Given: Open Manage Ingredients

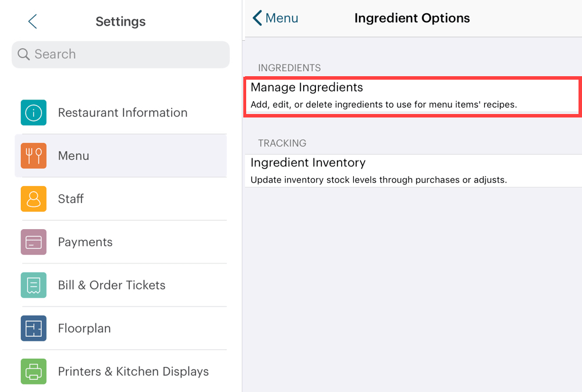Looking at the screenshot, I should pyautogui.click(x=413, y=97).
